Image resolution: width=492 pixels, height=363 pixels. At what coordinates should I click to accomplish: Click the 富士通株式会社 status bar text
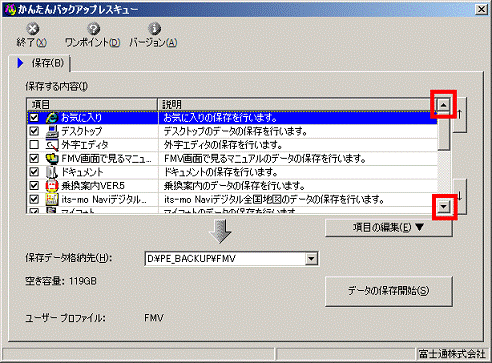click(452, 354)
